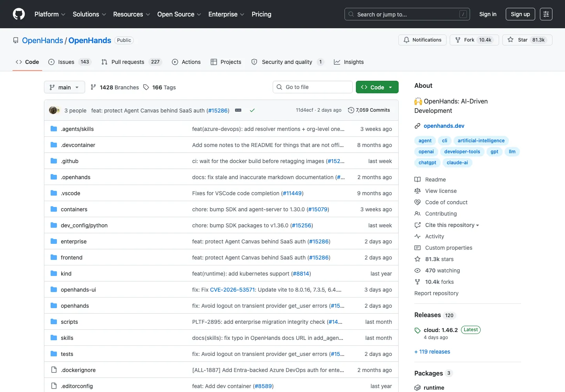The height and width of the screenshot is (392, 565).
Task: Switch to the Pull requests tab
Action: (x=131, y=62)
